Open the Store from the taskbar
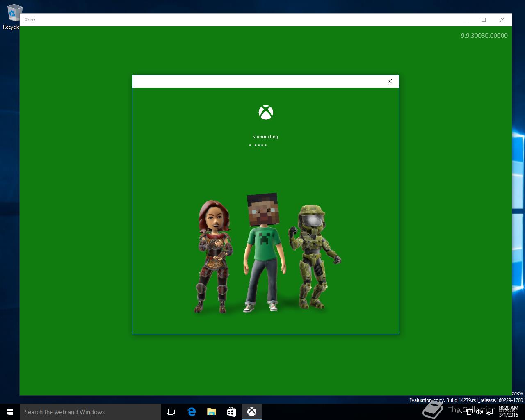This screenshot has height=420, width=525. click(x=232, y=412)
